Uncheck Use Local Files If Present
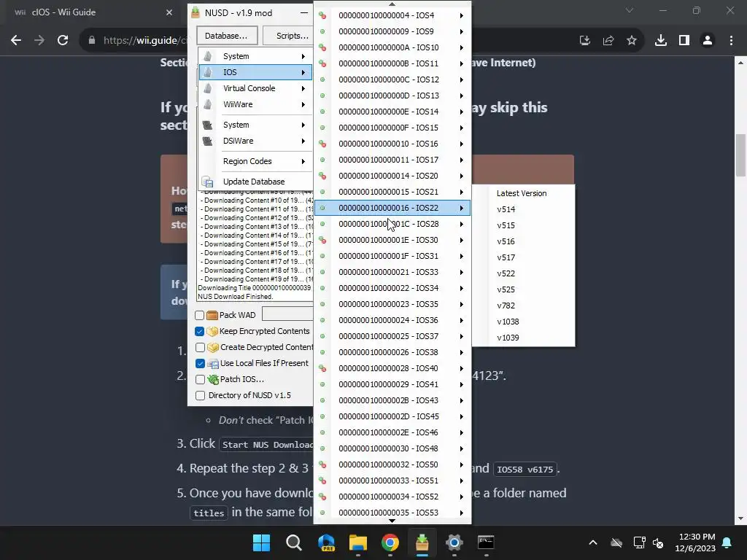747x560 pixels. coord(200,363)
